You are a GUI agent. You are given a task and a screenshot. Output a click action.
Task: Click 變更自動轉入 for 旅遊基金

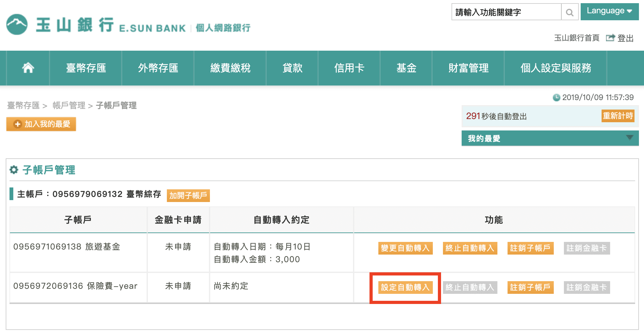[405, 248]
